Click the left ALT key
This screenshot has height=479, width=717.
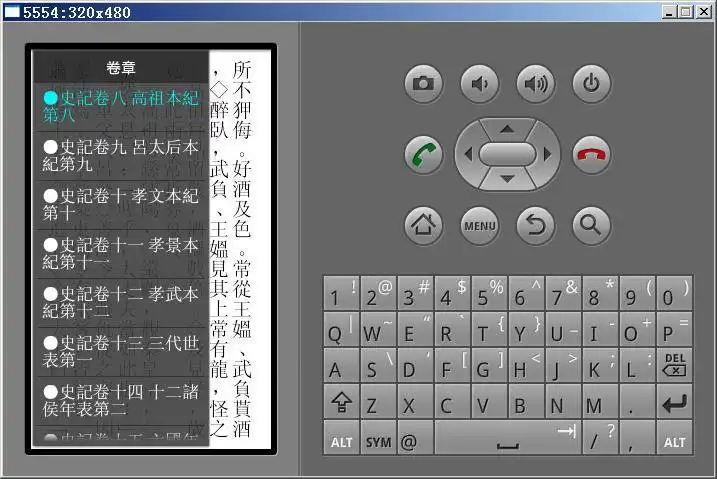342,438
